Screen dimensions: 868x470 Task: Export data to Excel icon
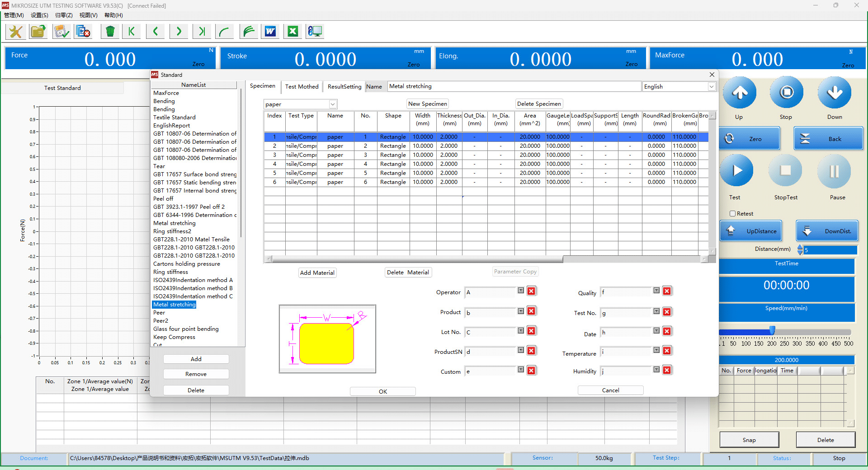point(293,32)
